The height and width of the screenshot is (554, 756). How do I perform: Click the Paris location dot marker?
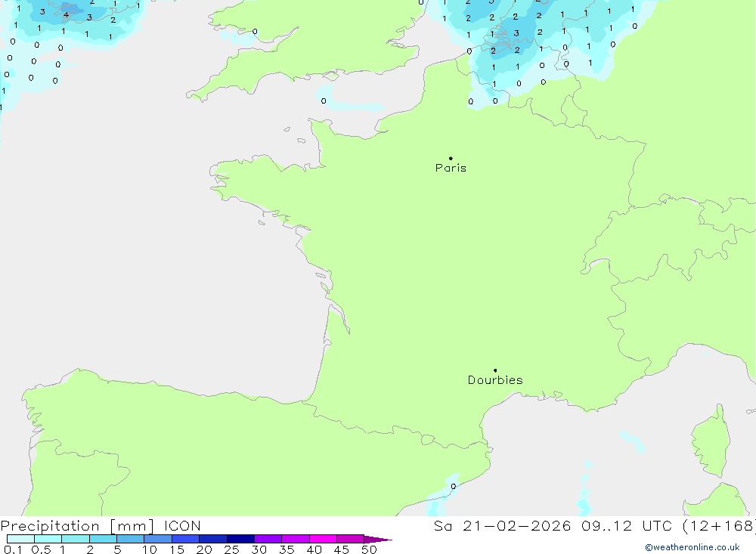click(x=451, y=158)
